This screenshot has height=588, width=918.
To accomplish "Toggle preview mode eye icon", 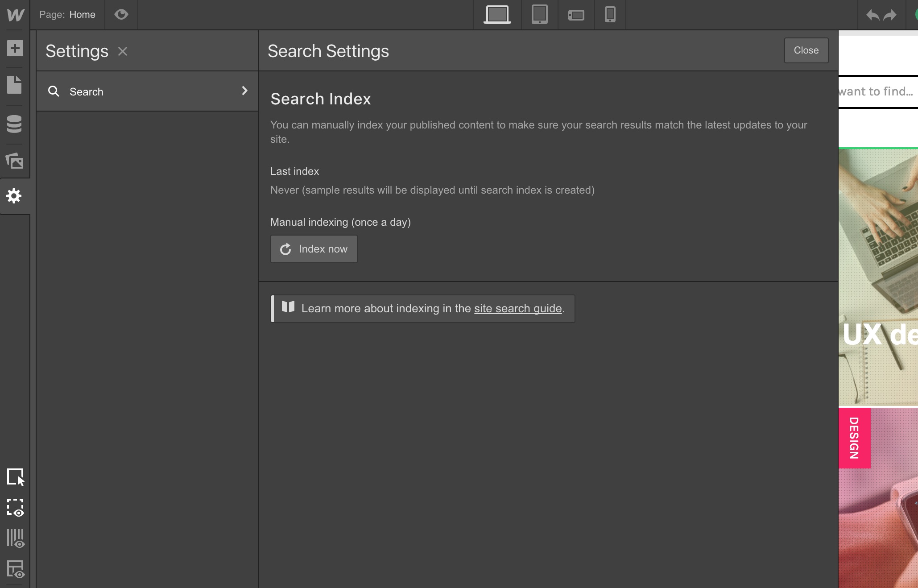I will pos(121,15).
